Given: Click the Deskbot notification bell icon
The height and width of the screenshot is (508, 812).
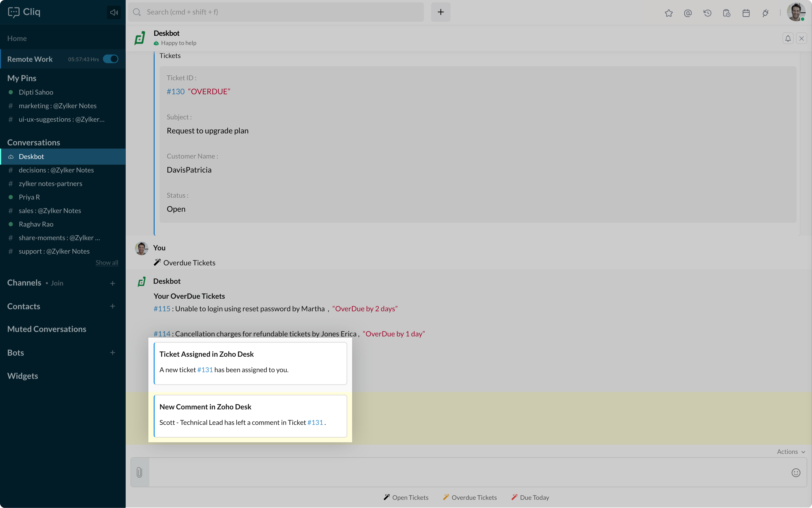Looking at the screenshot, I should click(788, 38).
